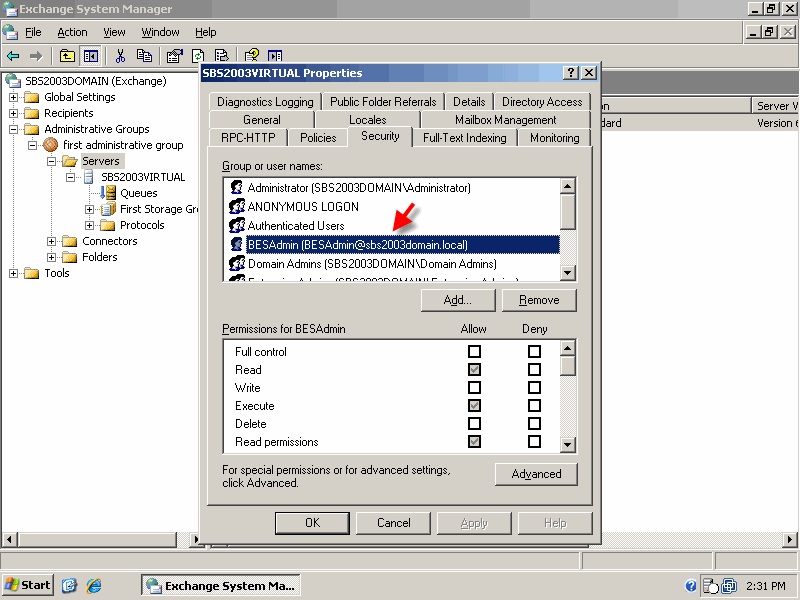
Task: Click the Cut scissors toolbar icon
Action: click(x=120, y=56)
